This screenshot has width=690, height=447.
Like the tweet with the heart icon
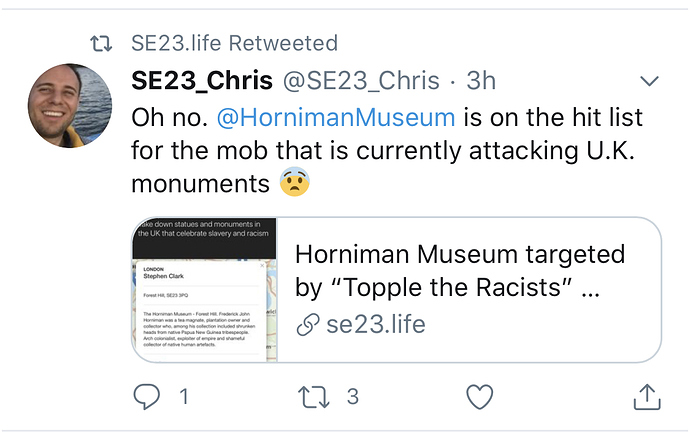pyautogui.click(x=480, y=397)
